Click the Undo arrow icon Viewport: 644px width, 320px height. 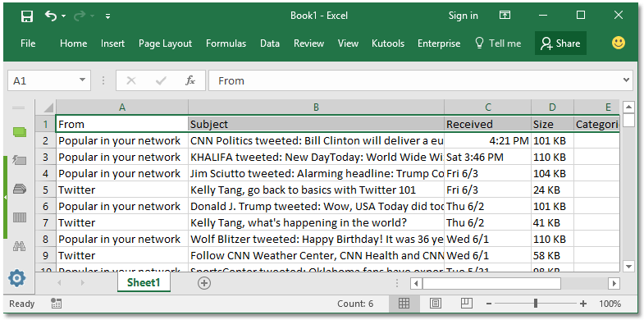pyautogui.click(x=51, y=16)
